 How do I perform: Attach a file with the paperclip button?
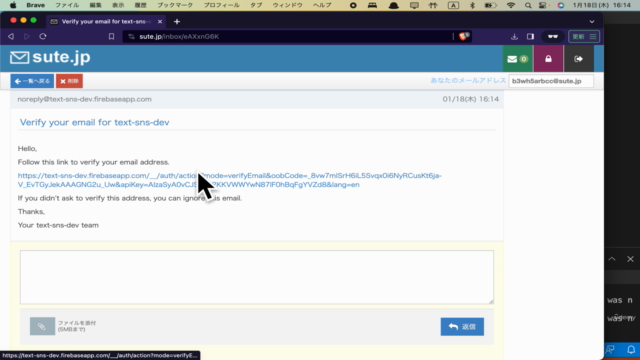[42, 326]
